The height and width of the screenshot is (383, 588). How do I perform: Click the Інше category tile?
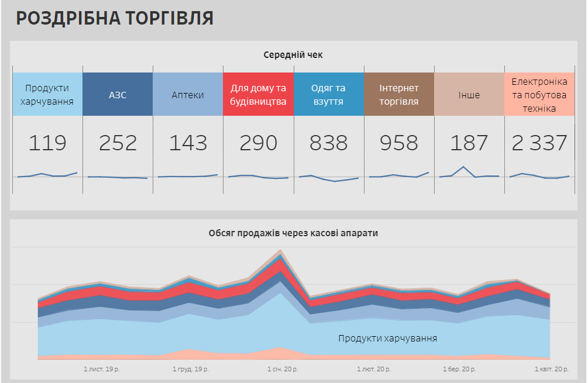click(x=469, y=94)
